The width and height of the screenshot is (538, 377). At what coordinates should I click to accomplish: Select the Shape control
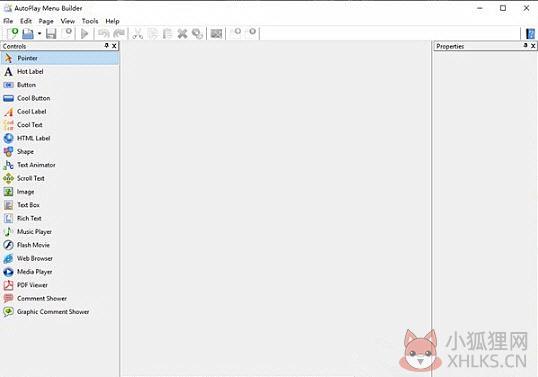60,151
